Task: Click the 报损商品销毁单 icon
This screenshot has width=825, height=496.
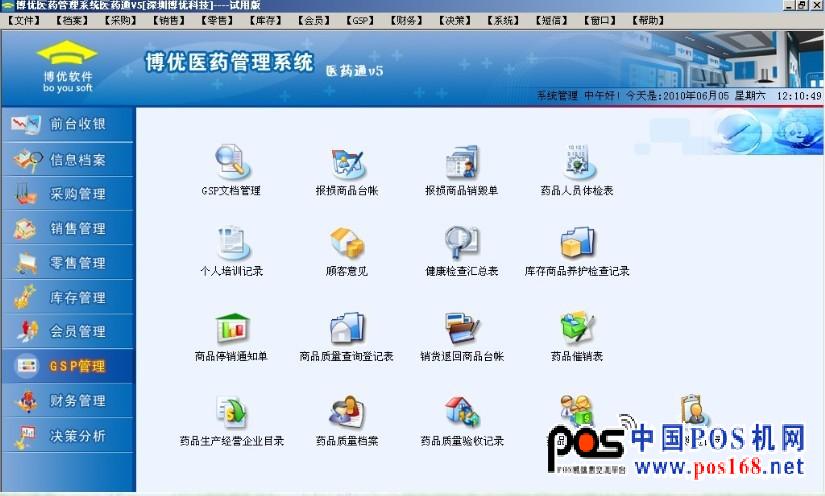Action: click(461, 163)
